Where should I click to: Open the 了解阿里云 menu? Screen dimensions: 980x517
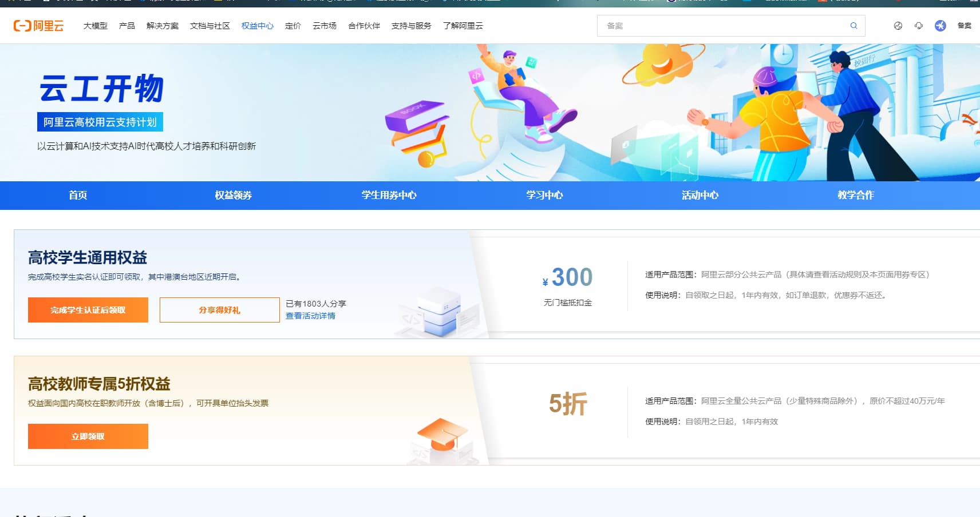click(x=463, y=26)
